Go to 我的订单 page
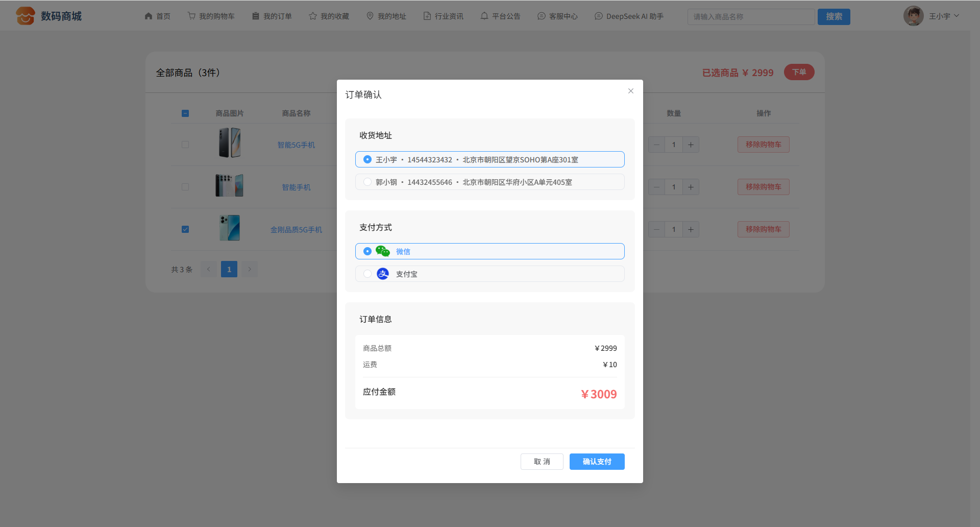 tap(272, 16)
